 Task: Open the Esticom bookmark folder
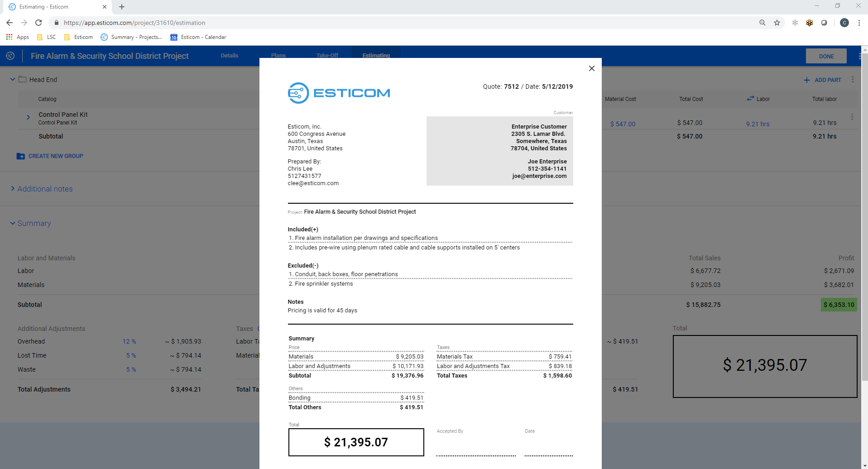[78, 37]
